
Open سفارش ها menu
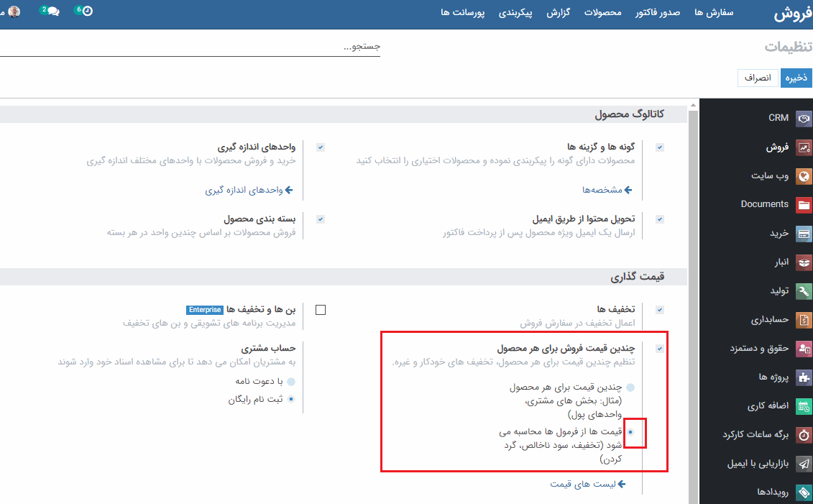(714, 12)
